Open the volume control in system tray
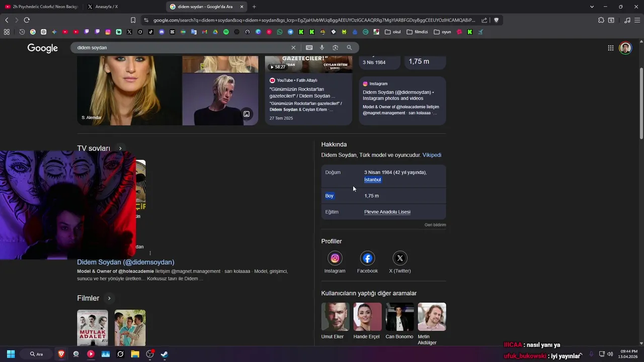644x362 pixels. pyautogui.click(x=610, y=354)
